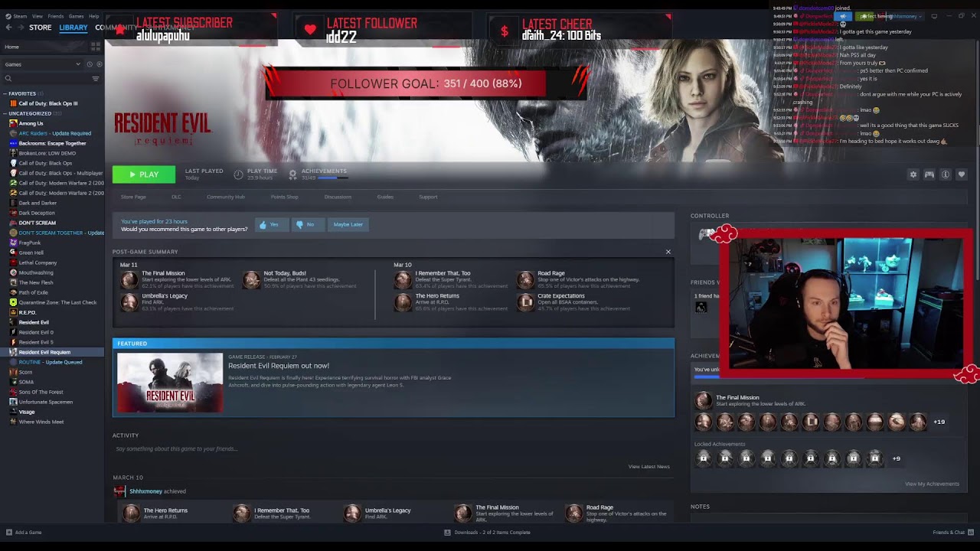This screenshot has height=551, width=980.
Task: Open Downloads status in the bottom bar
Action: tap(487, 532)
